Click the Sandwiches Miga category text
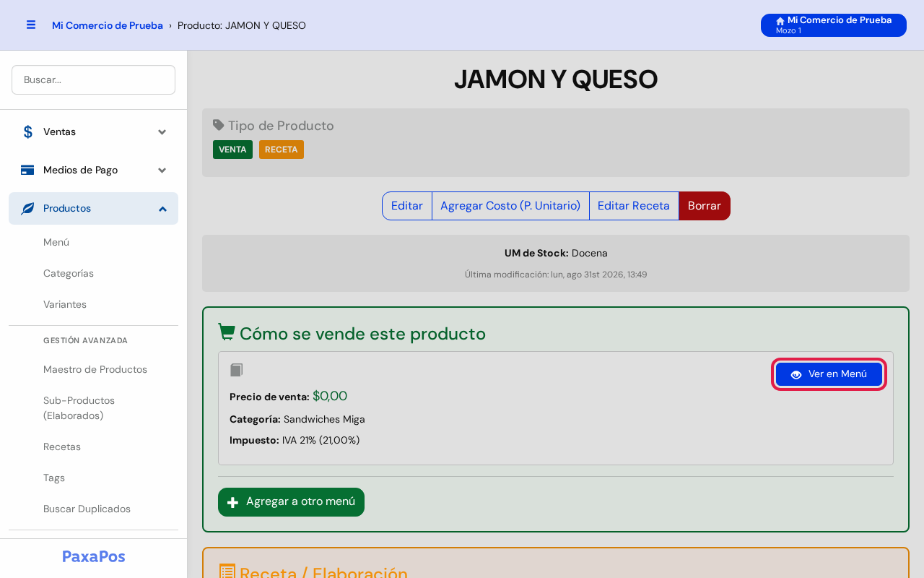Image resolution: width=924 pixels, height=578 pixels. pyautogui.click(x=324, y=419)
